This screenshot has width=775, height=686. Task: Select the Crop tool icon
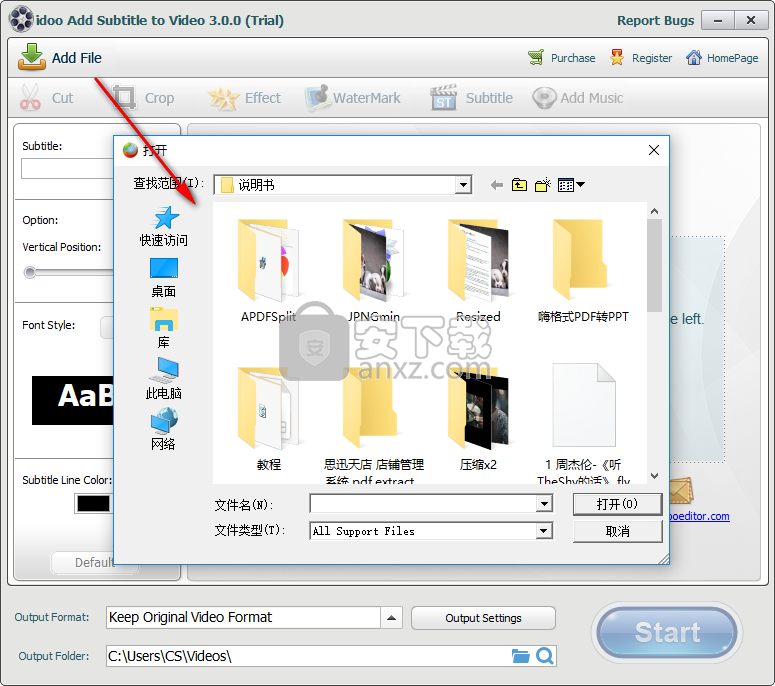pos(123,97)
